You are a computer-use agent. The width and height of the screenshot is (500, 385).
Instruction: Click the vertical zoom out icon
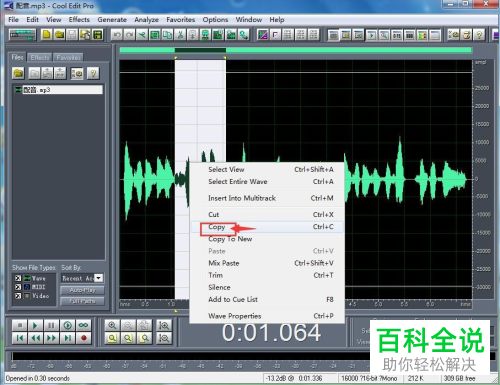pyautogui.click(x=164, y=338)
